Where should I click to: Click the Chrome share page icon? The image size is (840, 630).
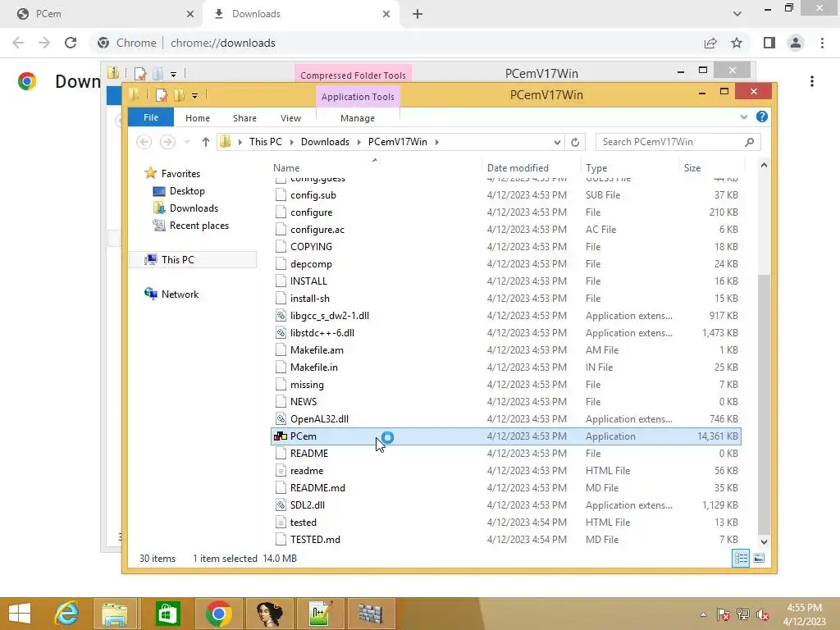click(x=710, y=43)
